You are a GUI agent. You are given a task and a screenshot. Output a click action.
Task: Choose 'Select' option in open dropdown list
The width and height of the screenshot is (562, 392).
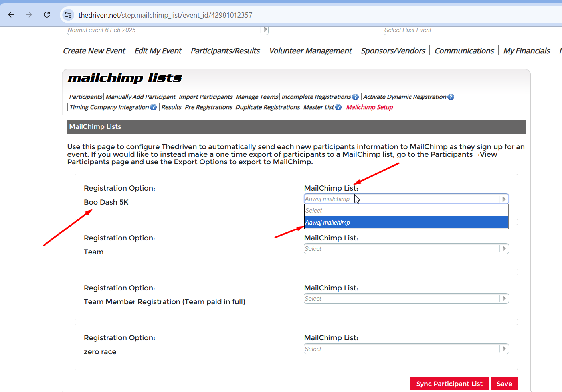click(406, 211)
